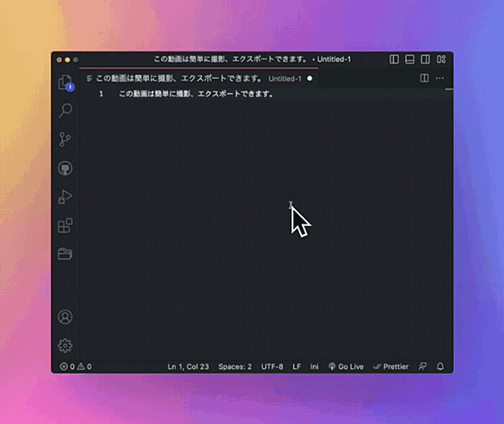Click the minimap scrollbar at editor right edge
The width and height of the screenshot is (504, 424).
pos(449,89)
